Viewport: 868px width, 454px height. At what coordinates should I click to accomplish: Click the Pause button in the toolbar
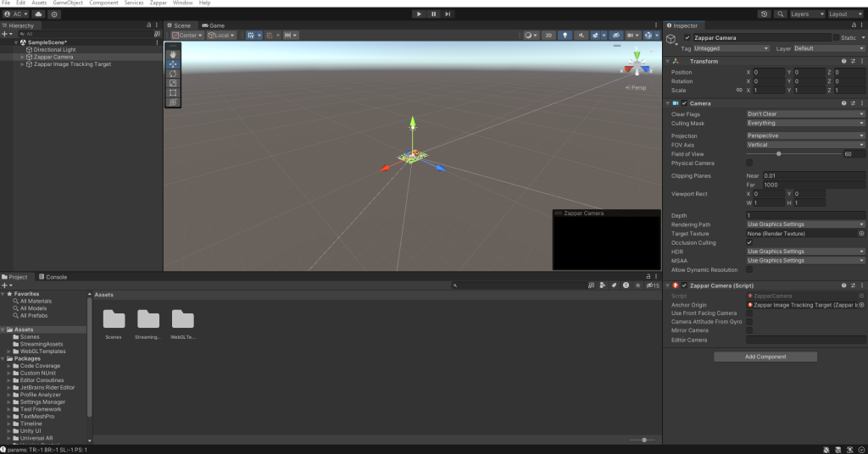(x=433, y=14)
